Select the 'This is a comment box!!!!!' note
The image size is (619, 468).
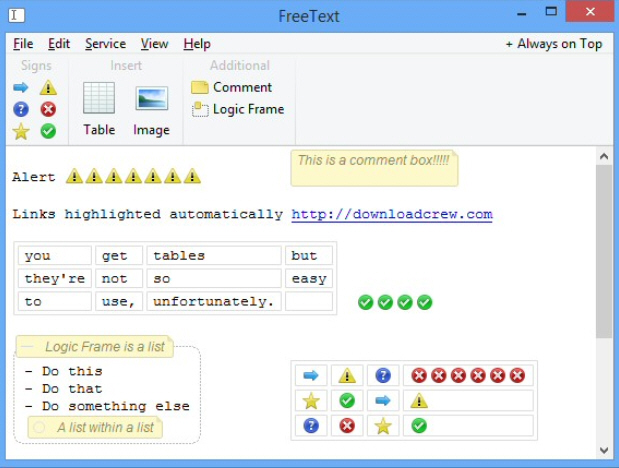pos(374,168)
